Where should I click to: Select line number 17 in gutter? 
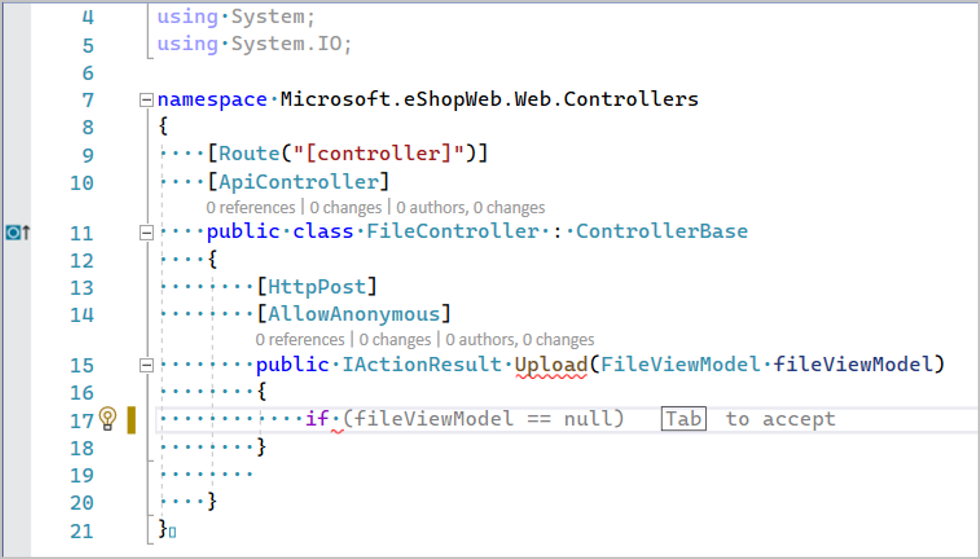pos(81,418)
